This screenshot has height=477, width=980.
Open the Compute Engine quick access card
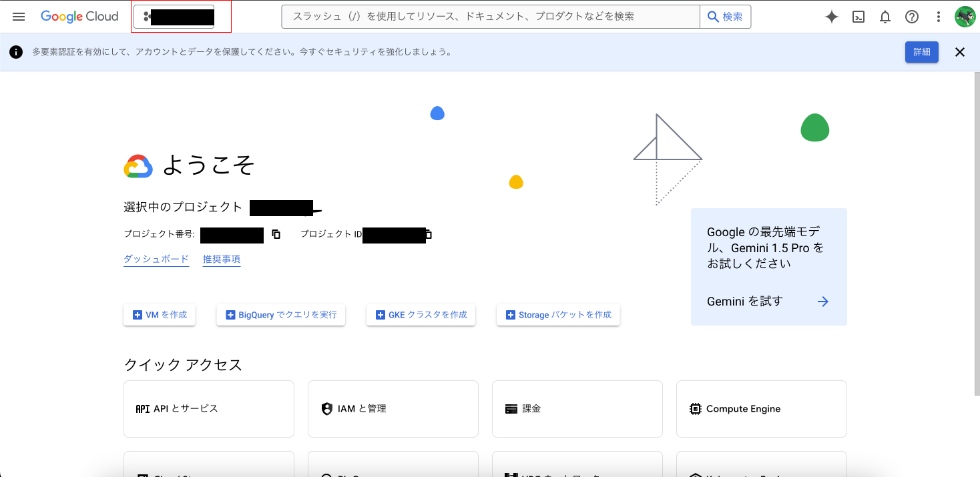pyautogui.click(x=762, y=409)
